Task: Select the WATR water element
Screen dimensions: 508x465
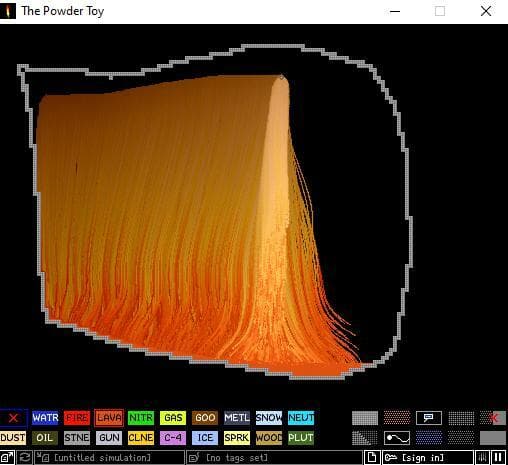Action: tap(45, 418)
